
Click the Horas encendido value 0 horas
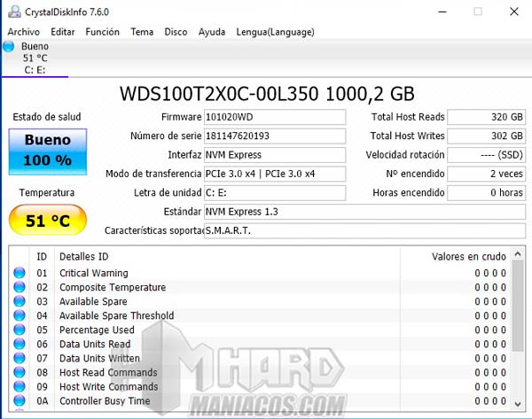coord(487,193)
